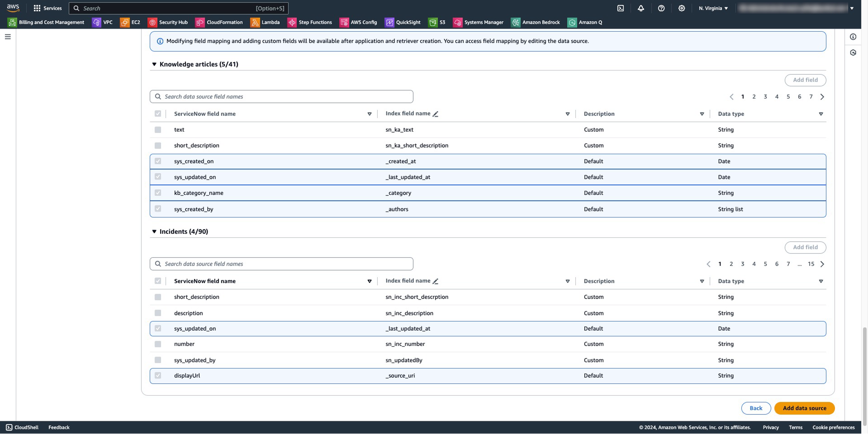Screen dimensions: 868x434
Task: Toggle checkbox for sys_updated_by row
Action: (158, 360)
